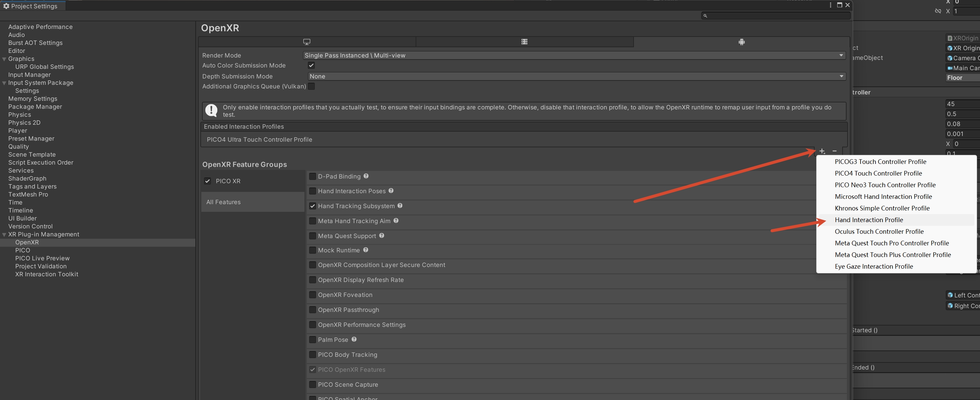Image resolution: width=980 pixels, height=400 pixels.
Task: Click the plus to add interaction profile
Action: (822, 151)
